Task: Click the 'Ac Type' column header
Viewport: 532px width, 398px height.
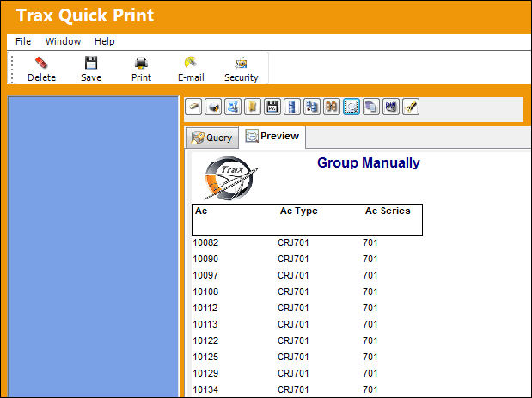Action: 299,211
